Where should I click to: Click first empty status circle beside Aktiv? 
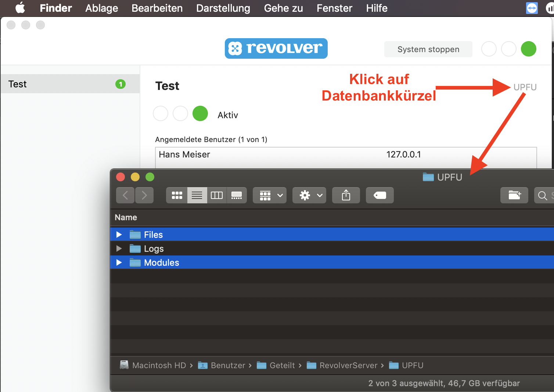pyautogui.click(x=161, y=113)
